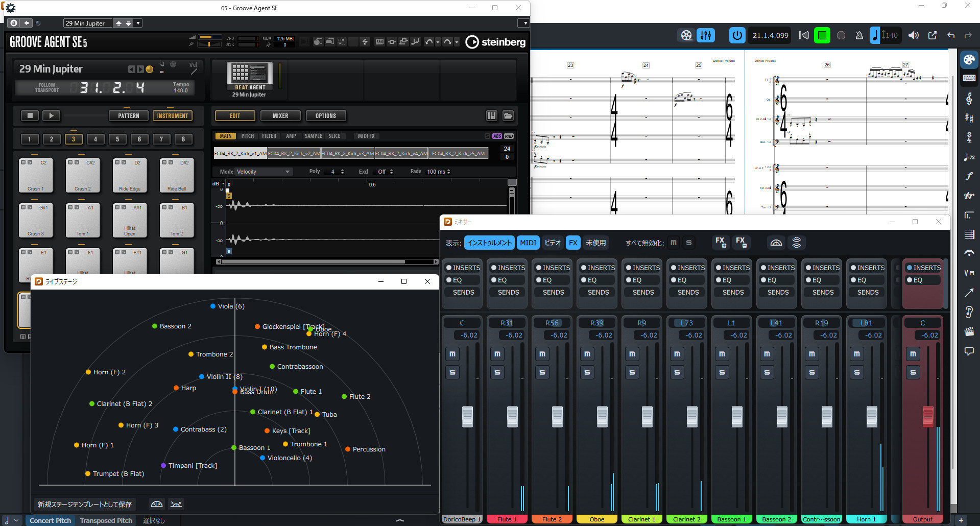The width and height of the screenshot is (980, 526).
Task: Open the Groove Agent window menu dropdown
Action: 524,23
